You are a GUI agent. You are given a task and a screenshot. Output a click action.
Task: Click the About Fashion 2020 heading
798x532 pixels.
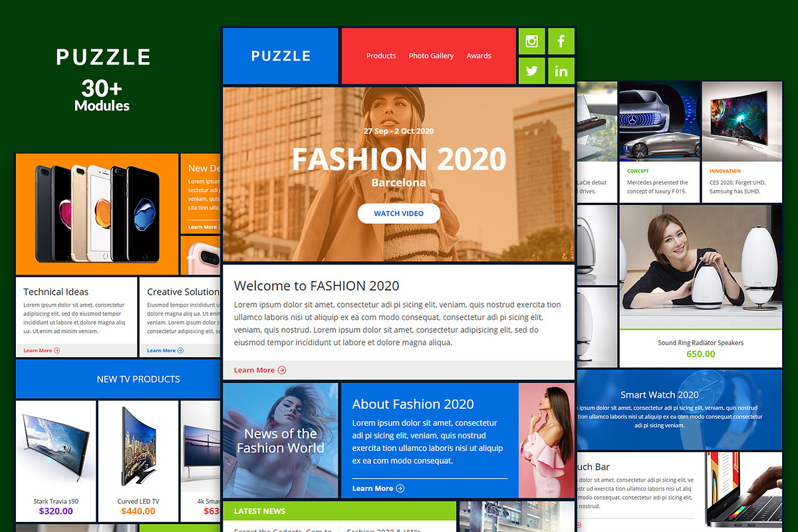coord(413,404)
